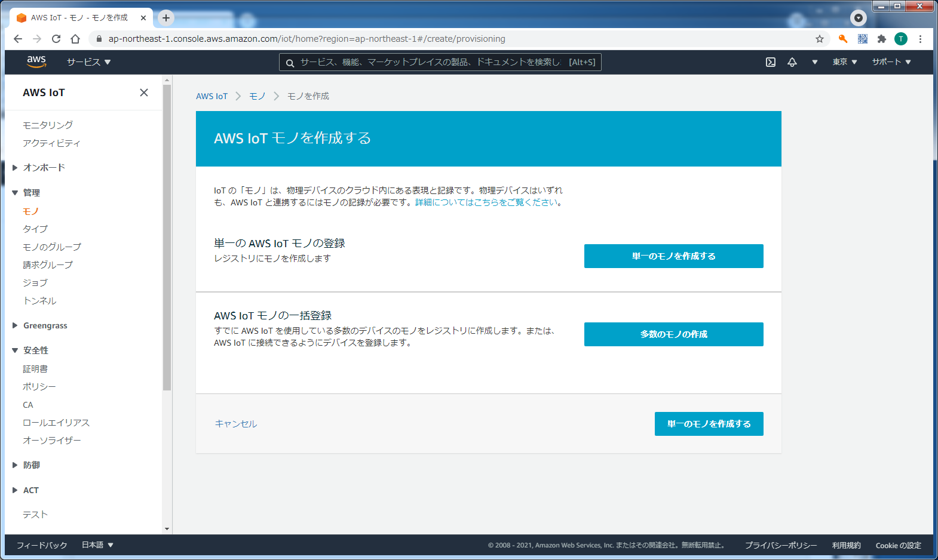938x560 pixels.
Task: Click キャンセル link
Action: tap(236, 424)
